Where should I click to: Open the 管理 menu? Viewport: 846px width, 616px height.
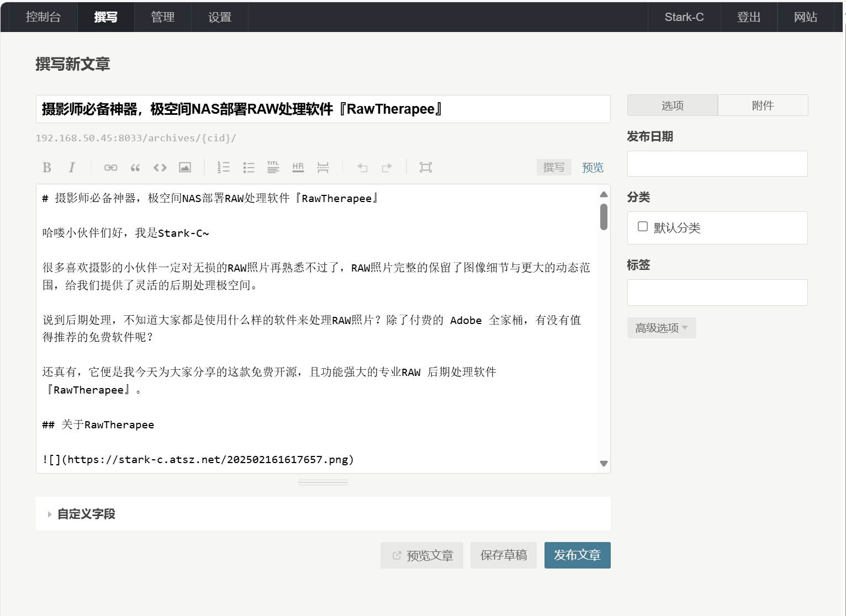click(x=163, y=17)
